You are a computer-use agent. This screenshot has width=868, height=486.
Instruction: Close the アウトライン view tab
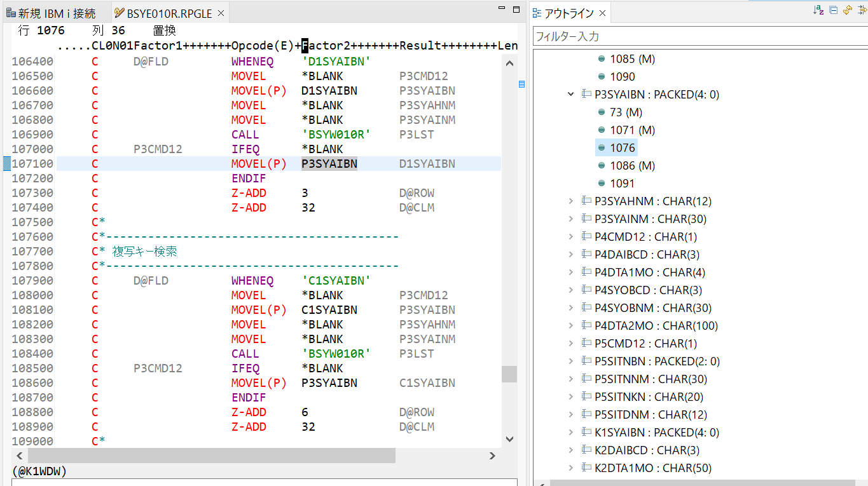(602, 13)
